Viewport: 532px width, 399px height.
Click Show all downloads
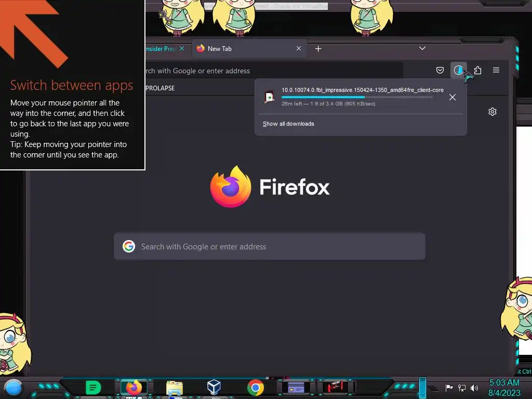coord(288,124)
